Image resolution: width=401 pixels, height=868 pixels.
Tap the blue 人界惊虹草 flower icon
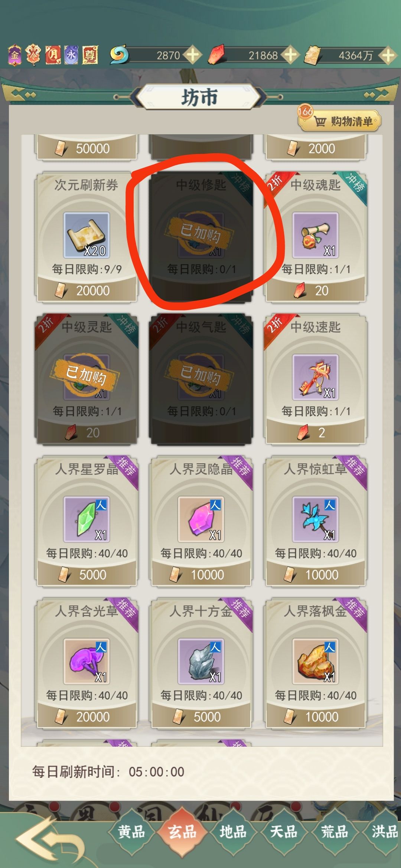315,519
